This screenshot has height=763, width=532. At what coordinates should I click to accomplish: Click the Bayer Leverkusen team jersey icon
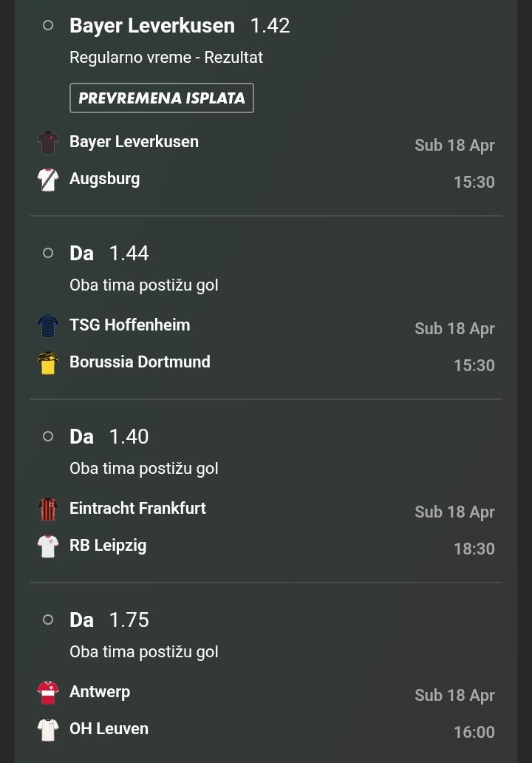[x=48, y=143]
